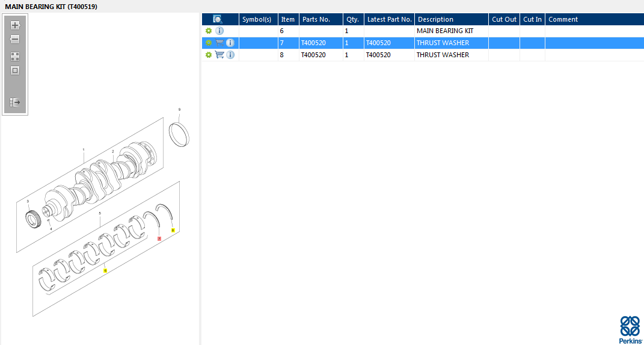
Task: Click callout 4 below the crankshaft nose
Action: [51, 228]
